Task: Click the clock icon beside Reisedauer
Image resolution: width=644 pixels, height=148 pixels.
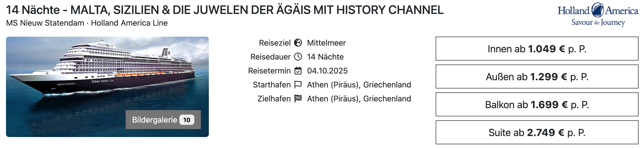Action: tap(298, 57)
